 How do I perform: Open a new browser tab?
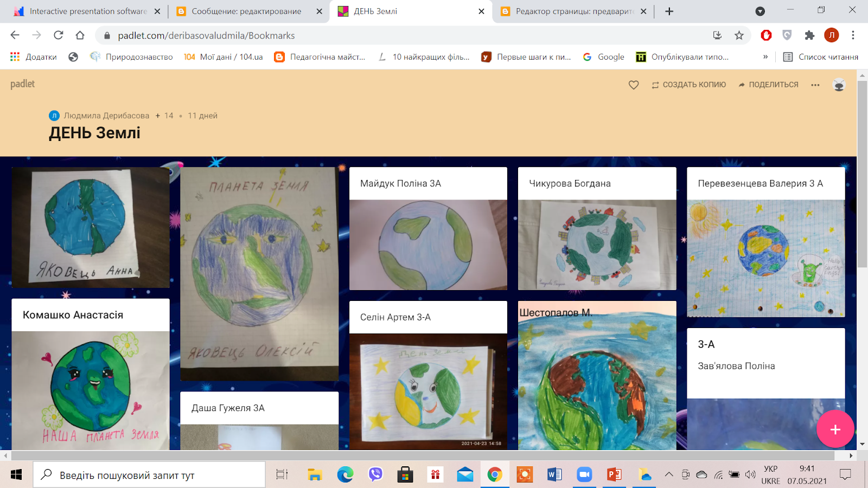[669, 11]
